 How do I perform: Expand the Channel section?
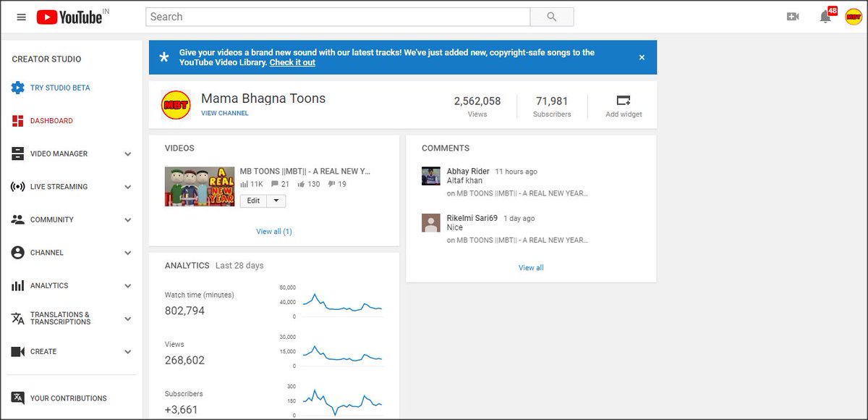point(128,253)
